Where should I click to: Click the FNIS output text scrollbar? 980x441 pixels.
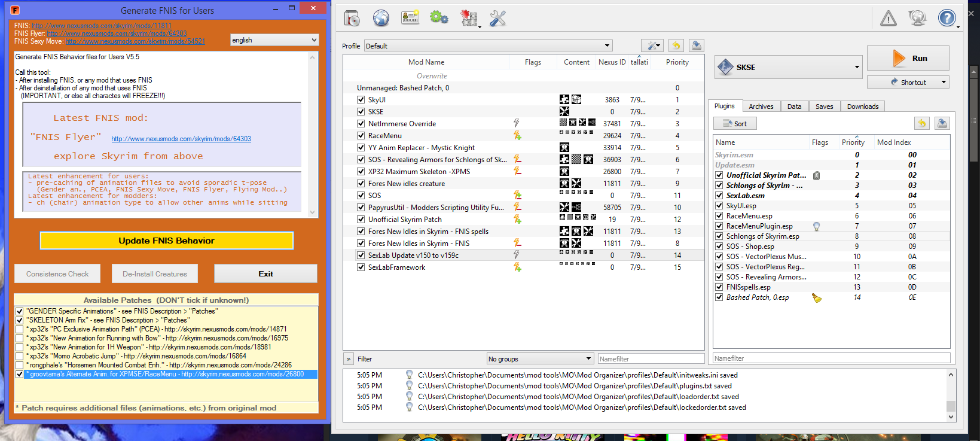(312, 135)
